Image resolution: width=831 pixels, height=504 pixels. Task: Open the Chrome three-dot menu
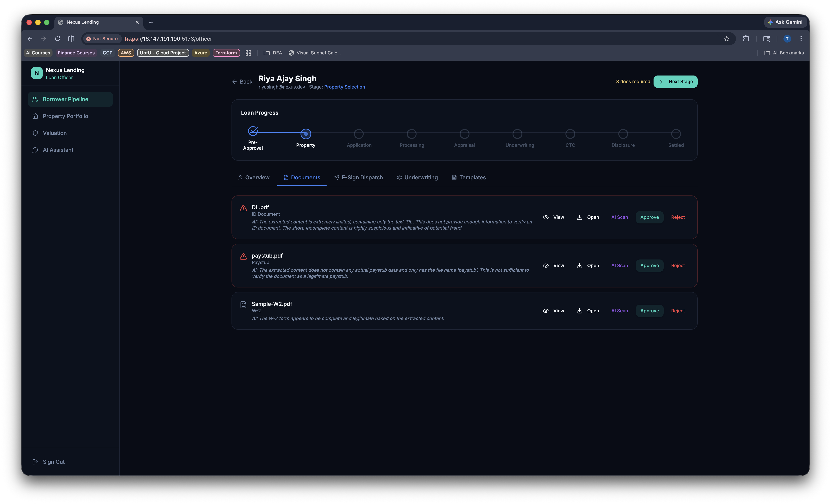coord(801,39)
